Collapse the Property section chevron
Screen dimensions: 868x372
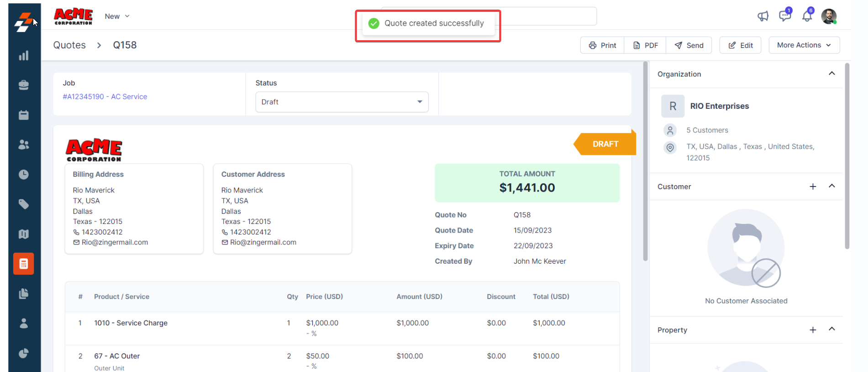831,329
